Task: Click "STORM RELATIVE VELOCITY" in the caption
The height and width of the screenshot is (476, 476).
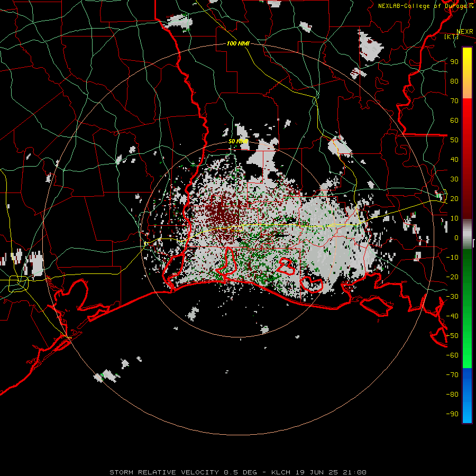Action: point(165,472)
